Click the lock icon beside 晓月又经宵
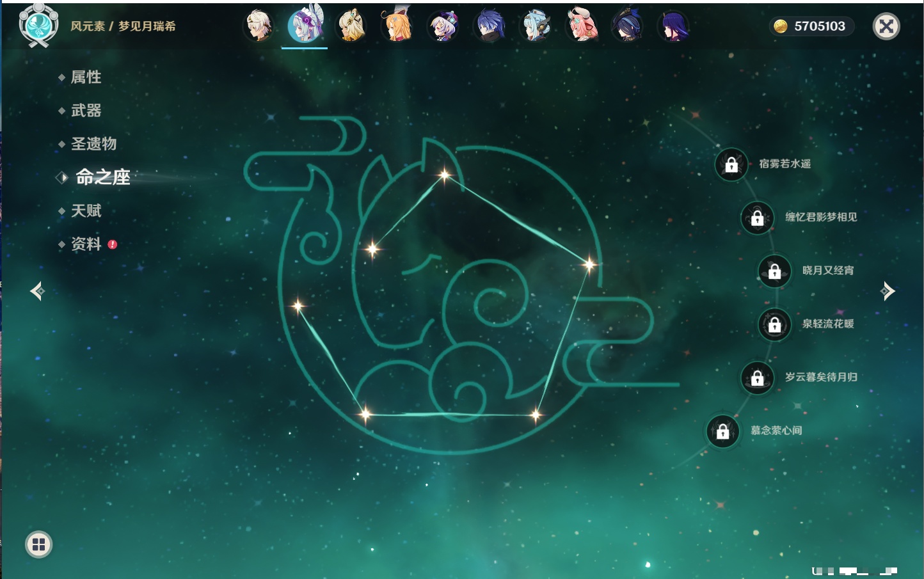This screenshot has width=924, height=579. 775,271
